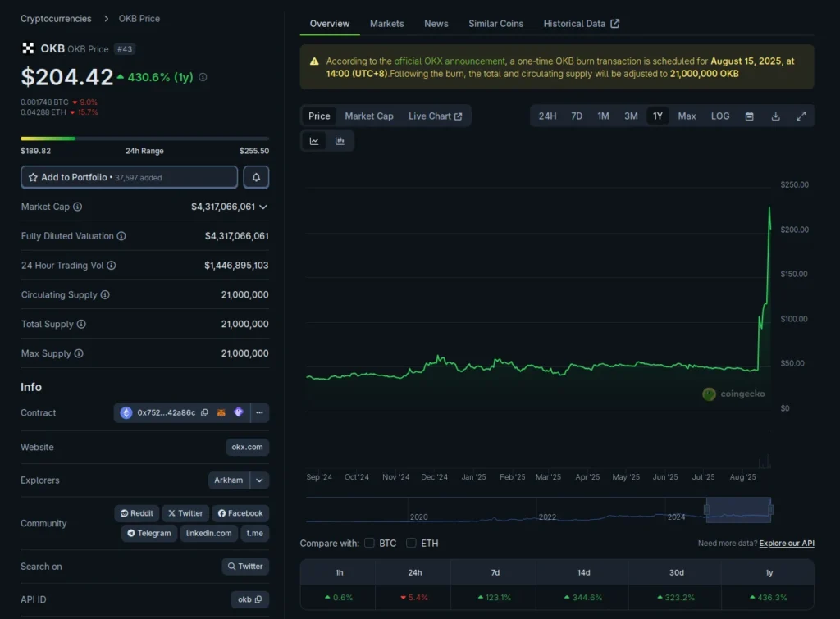
Task: Click the OKB coin logo icon
Action: 28,48
